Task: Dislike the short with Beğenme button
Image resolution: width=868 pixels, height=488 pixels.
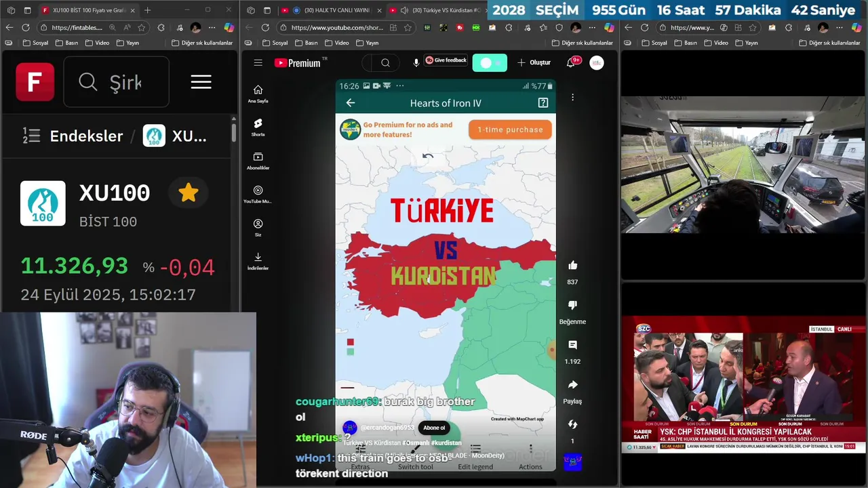Action: [572, 306]
